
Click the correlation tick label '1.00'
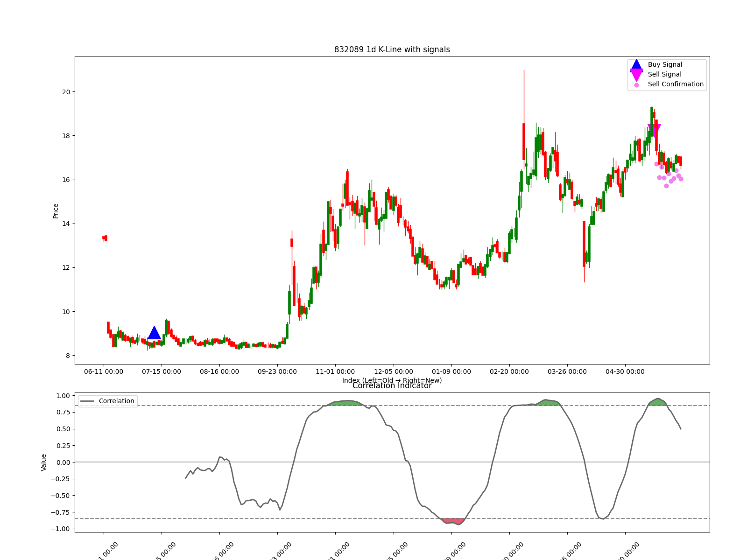point(63,396)
